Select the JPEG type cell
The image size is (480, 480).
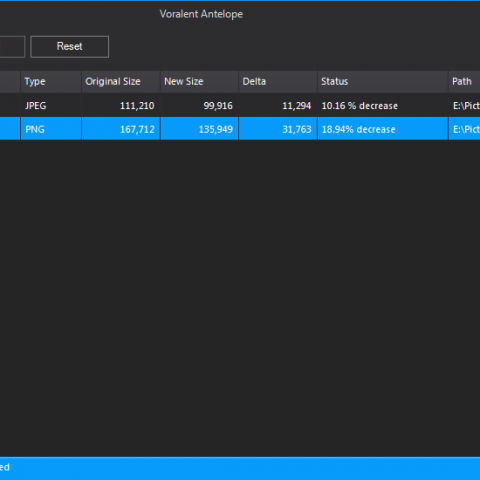[51, 106]
